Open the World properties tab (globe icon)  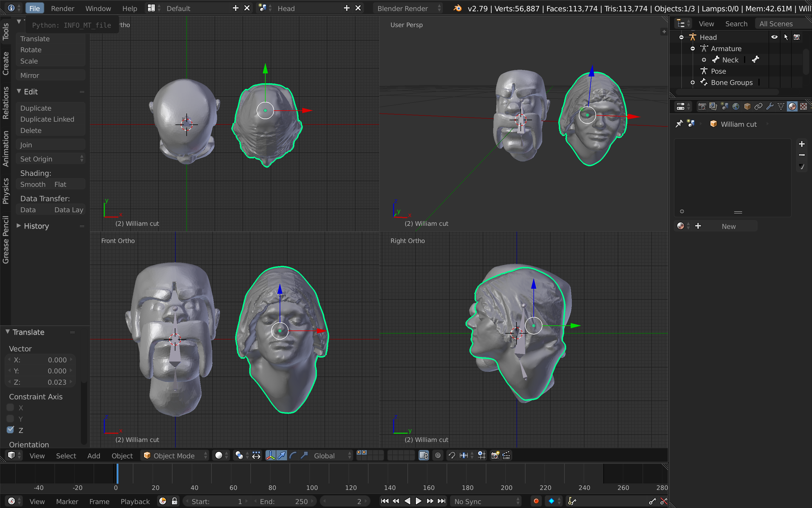(x=736, y=106)
